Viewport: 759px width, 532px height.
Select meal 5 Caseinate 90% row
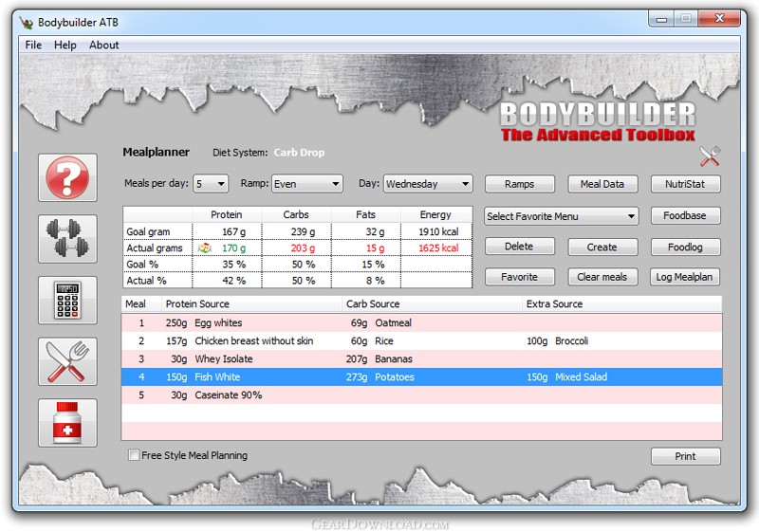(x=421, y=395)
